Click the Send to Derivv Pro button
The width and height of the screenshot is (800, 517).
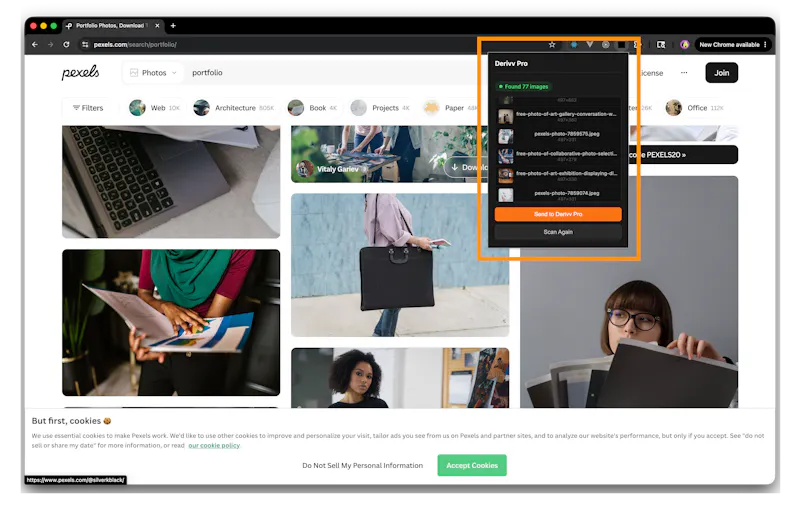coord(558,214)
